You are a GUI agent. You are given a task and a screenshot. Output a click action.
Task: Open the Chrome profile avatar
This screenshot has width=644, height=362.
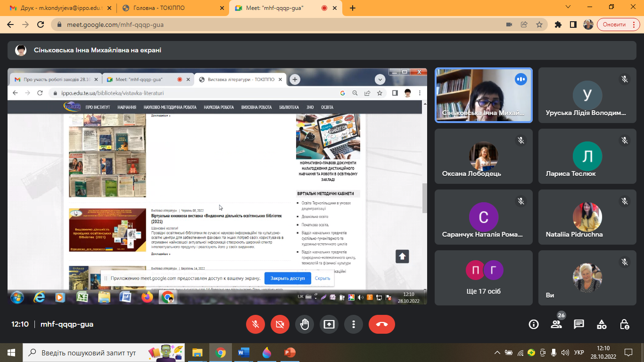point(588,25)
